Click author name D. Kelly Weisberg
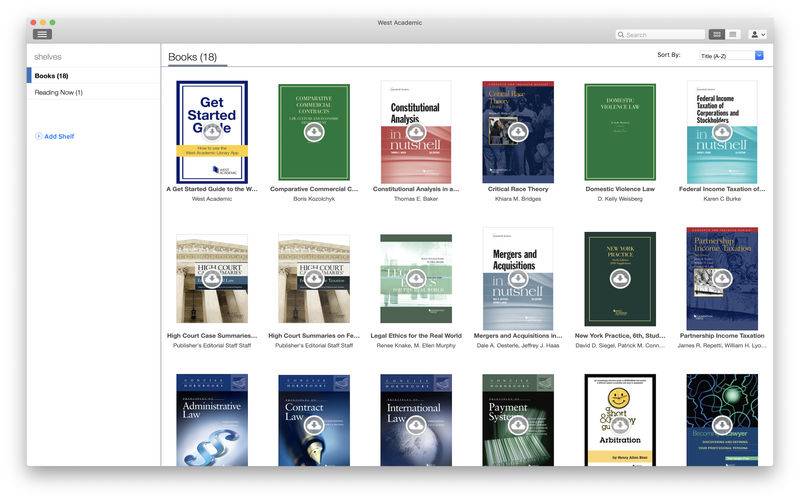800x500 pixels. pos(620,199)
